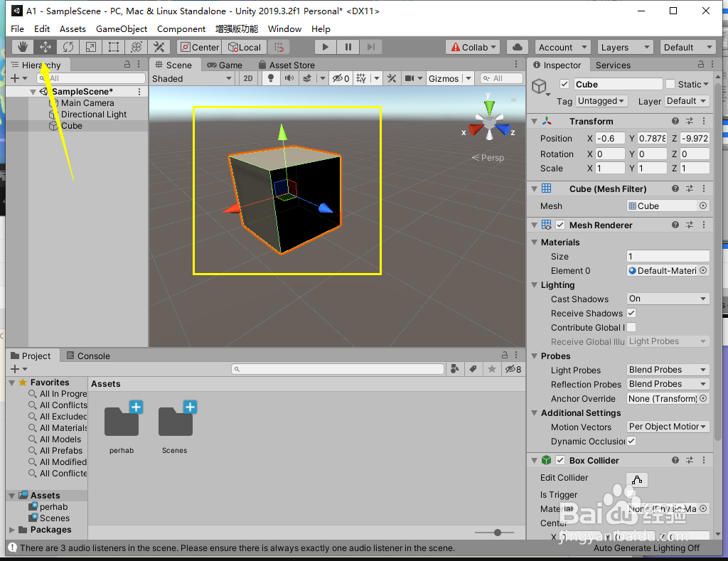Image resolution: width=728 pixels, height=561 pixels.
Task: Open scene camera settings
Action: (409, 78)
